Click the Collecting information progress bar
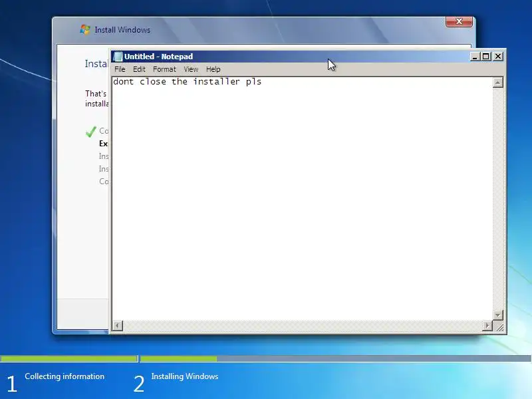Viewport: 532px width, 399px height. click(x=69, y=358)
